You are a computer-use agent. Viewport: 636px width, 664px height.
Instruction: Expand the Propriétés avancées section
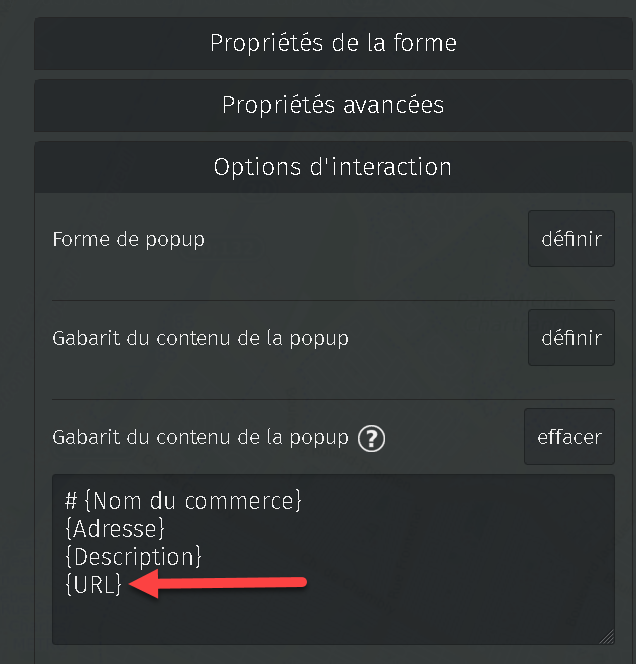pos(333,105)
